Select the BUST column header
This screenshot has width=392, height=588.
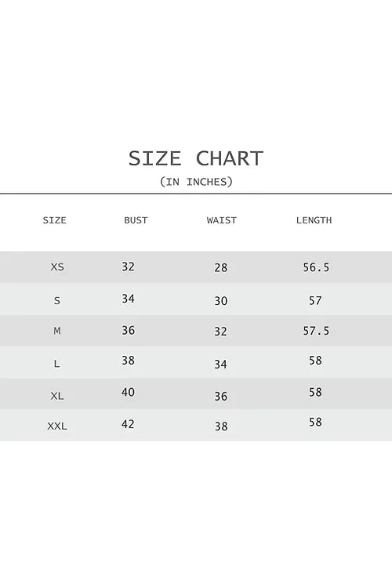click(136, 220)
